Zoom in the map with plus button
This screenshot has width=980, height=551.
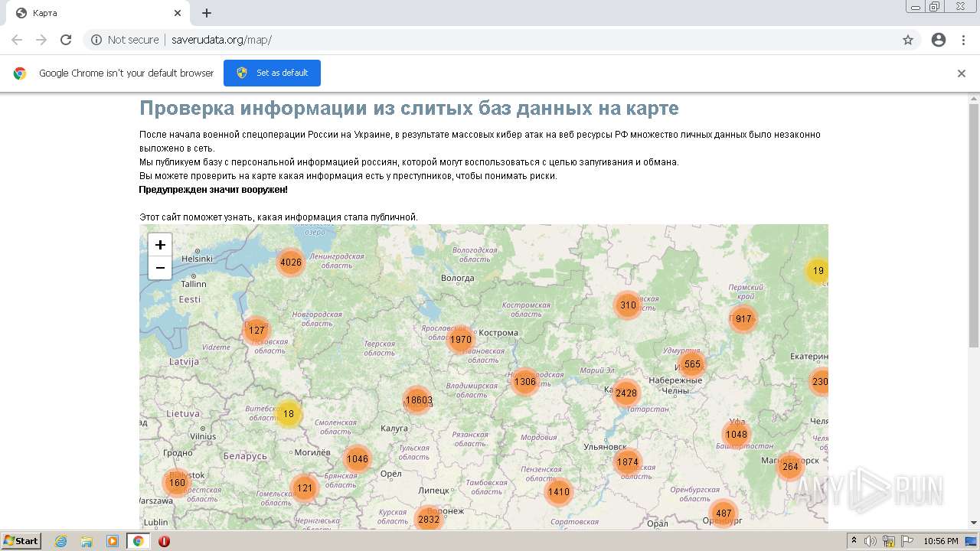pos(160,245)
